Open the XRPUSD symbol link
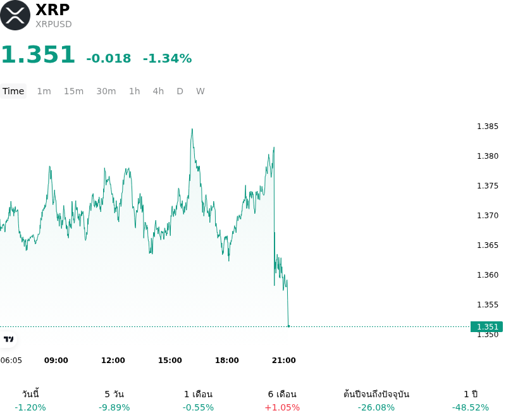This screenshot has width=506, height=420. click(54, 24)
